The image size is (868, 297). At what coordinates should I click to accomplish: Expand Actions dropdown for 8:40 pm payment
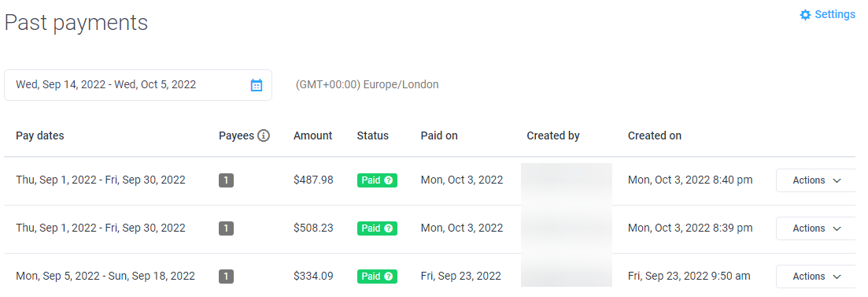coord(817,180)
